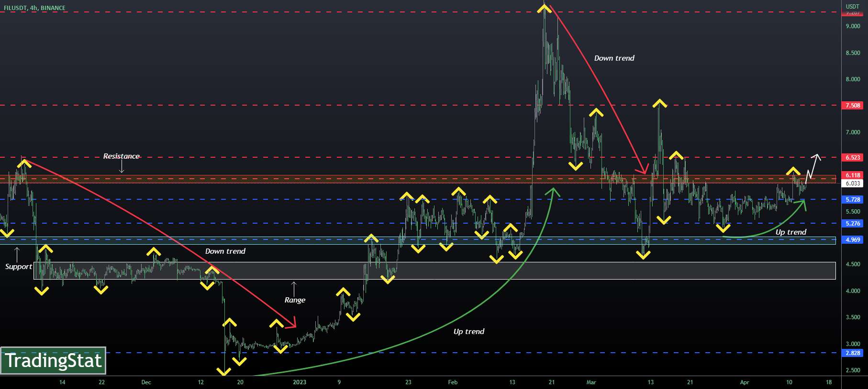868x389 pixels.
Task: Click the 8.000 price axis value
Action: point(853,79)
